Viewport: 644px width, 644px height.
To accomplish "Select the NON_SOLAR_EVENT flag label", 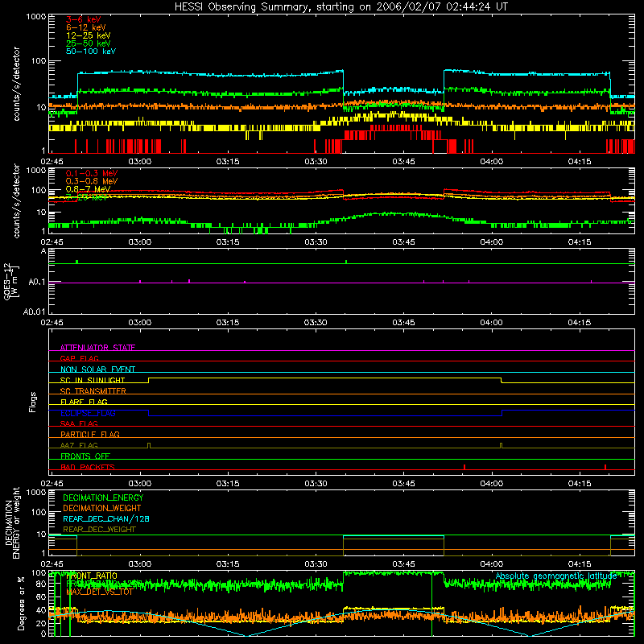I will click(97, 369).
